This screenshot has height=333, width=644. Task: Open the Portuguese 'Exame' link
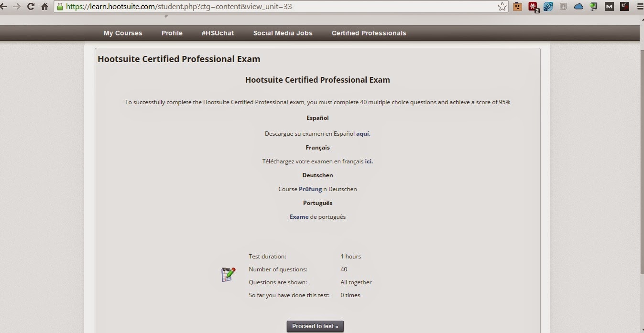[x=299, y=217]
